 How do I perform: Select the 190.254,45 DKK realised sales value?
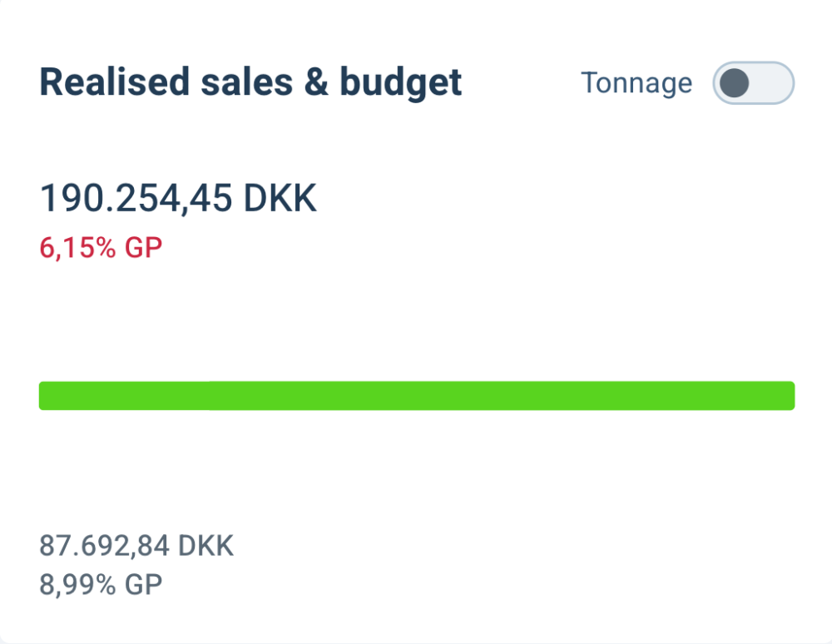[178, 199]
